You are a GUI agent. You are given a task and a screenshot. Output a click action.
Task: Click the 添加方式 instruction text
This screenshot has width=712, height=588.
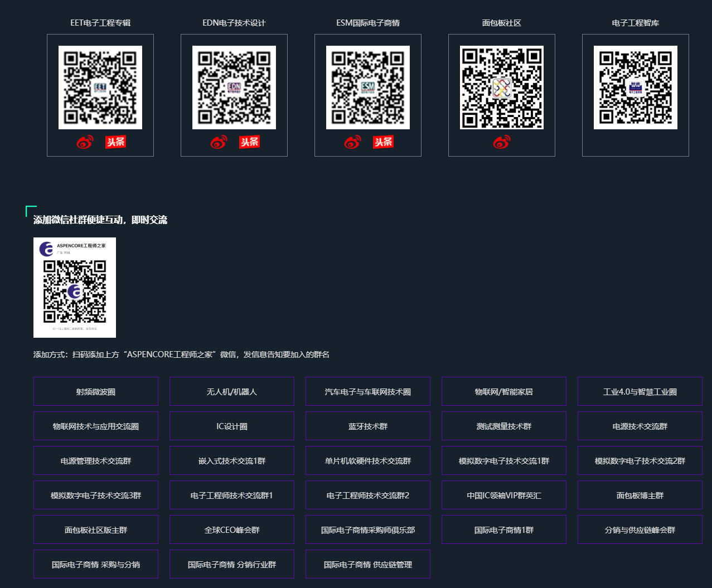(181, 354)
